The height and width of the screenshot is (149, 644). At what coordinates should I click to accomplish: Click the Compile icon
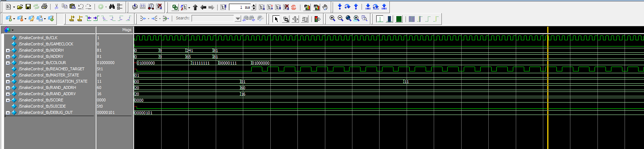[135, 7]
